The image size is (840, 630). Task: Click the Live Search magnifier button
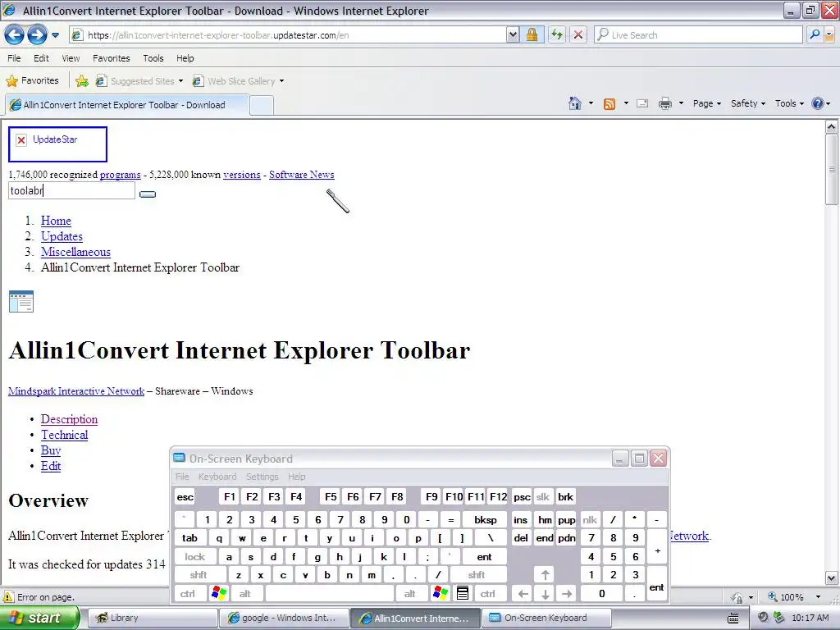[x=815, y=34]
